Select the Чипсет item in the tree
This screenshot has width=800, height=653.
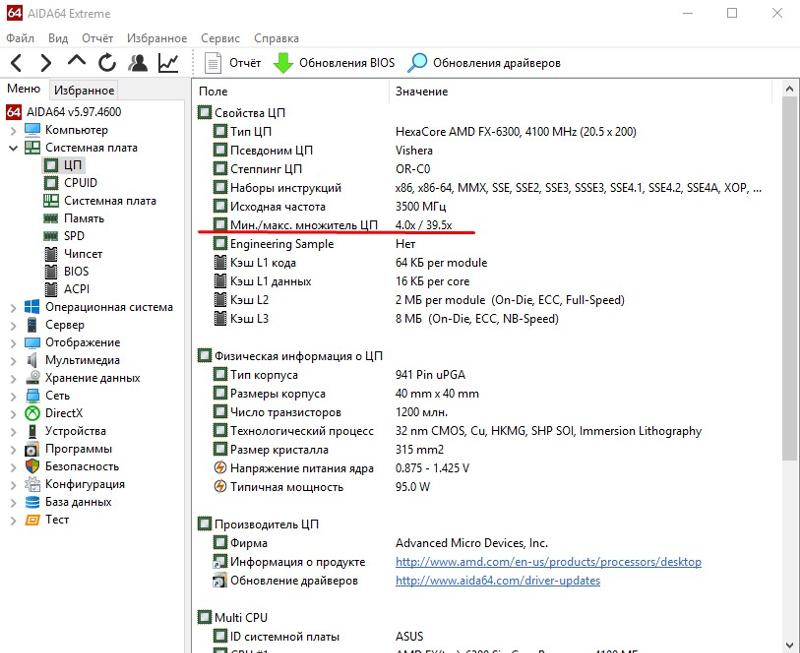(x=73, y=254)
